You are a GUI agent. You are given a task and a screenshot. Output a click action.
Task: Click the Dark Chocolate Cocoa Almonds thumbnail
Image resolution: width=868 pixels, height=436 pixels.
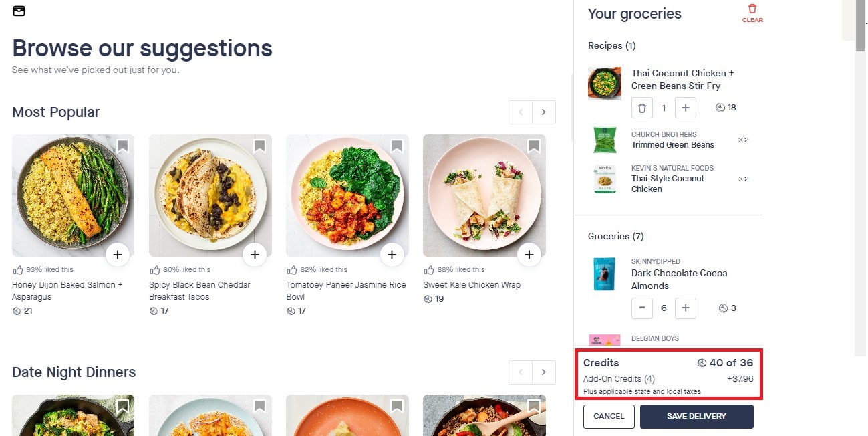point(604,274)
